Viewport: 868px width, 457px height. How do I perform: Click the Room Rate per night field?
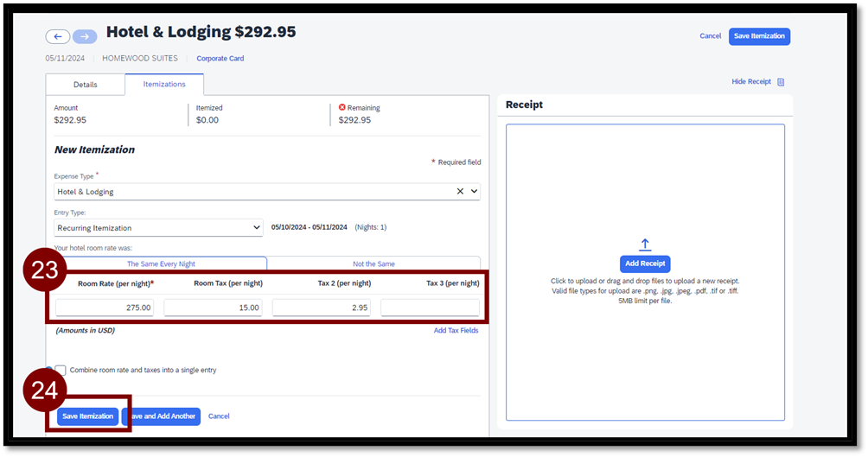point(105,308)
